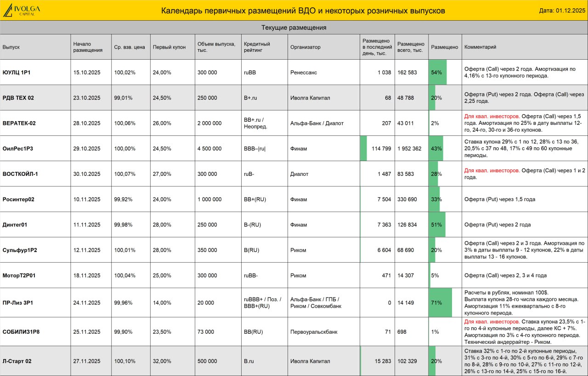588x376 pixels.
Task: Click the 54% placement bar for ЮУЛЦ 1Р1
Action: click(x=438, y=73)
